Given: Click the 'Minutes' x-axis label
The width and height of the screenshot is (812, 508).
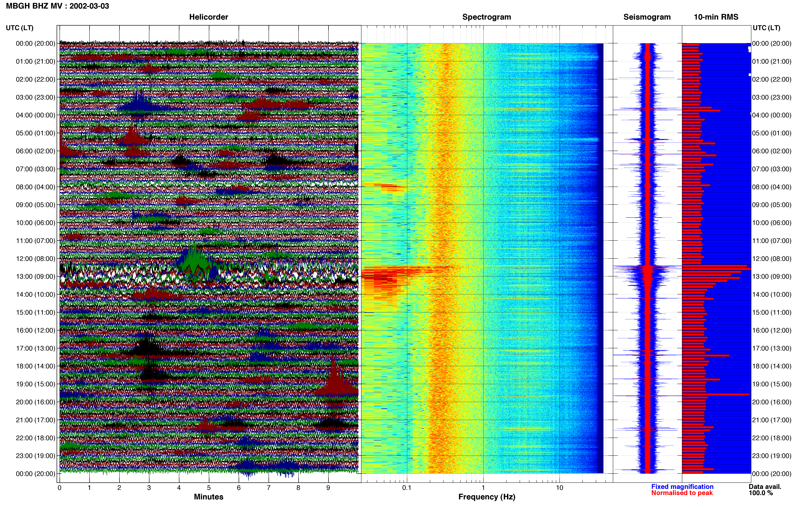Looking at the screenshot, I should point(209,497).
